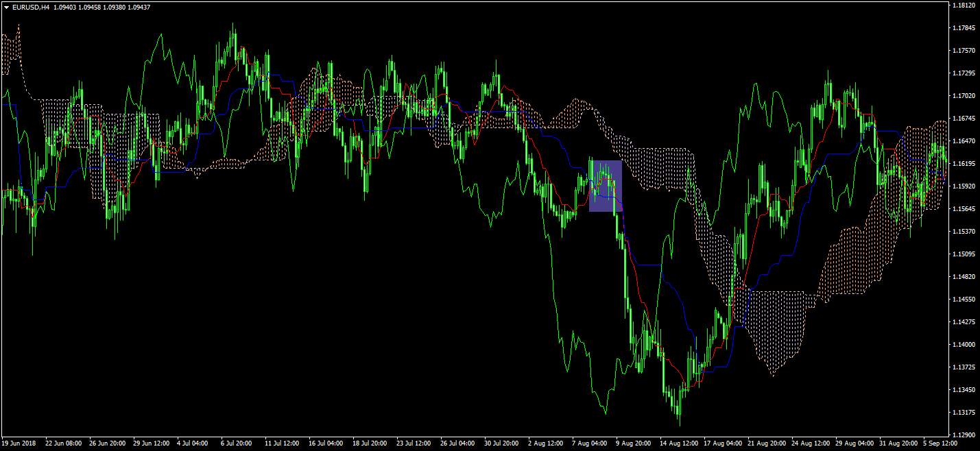Click the 26 Jun 20:00 time label
The width and height of the screenshot is (980, 451).
click(107, 443)
